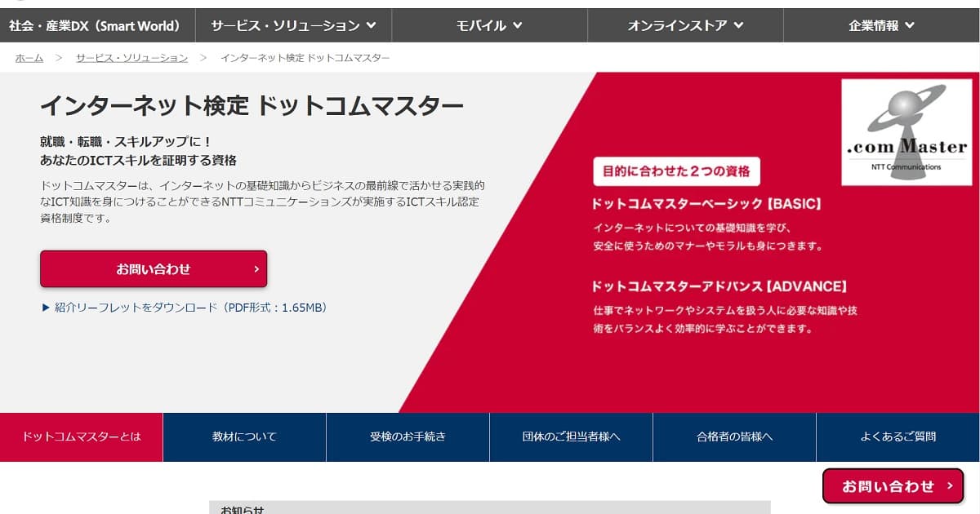Select 合格者の皆様へ tab
980x514 pixels.
(734, 436)
